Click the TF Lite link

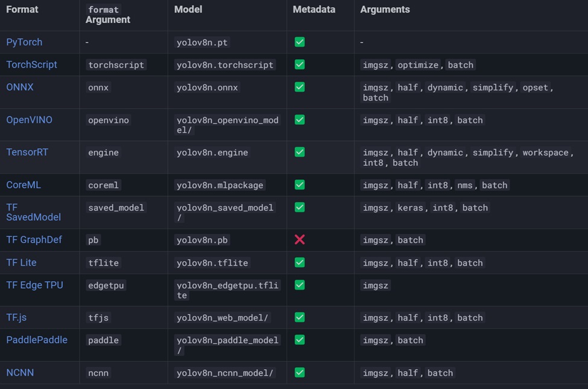(x=21, y=262)
